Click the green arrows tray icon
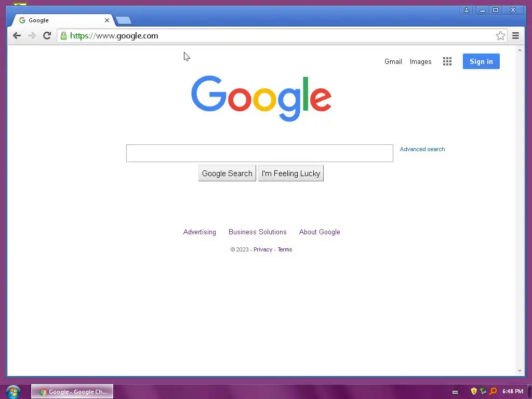This screenshot has width=532, height=399. click(x=484, y=391)
